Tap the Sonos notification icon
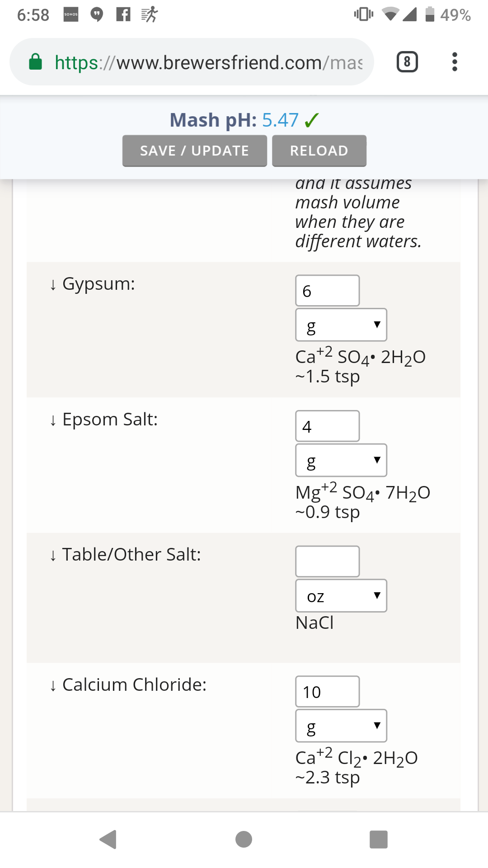 (71, 14)
